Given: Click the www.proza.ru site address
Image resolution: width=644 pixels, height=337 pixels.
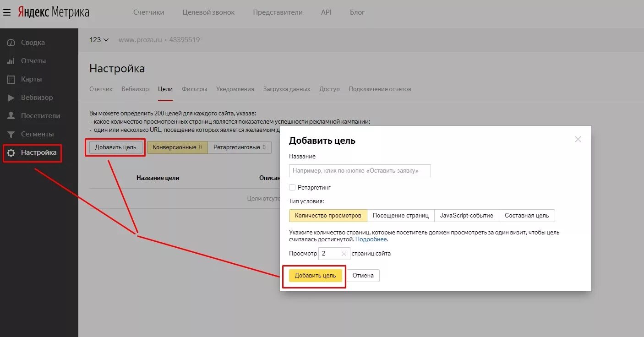Looking at the screenshot, I should tap(140, 40).
